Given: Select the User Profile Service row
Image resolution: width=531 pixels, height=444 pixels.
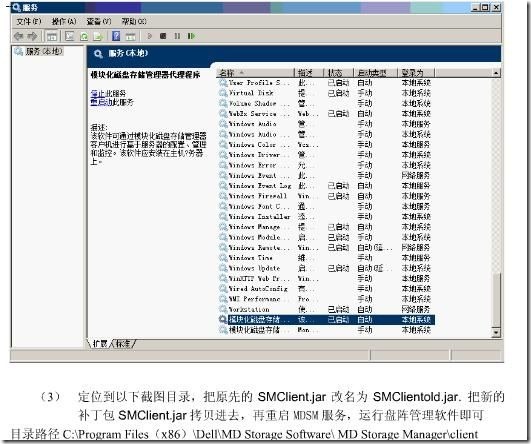Looking at the screenshot, I should (x=326, y=83).
